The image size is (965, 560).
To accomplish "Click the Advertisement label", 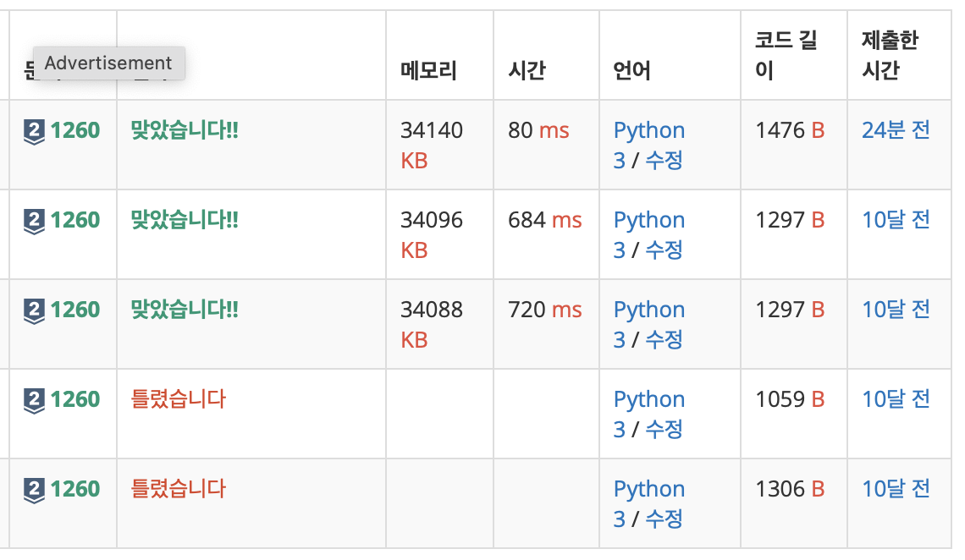I will [108, 63].
